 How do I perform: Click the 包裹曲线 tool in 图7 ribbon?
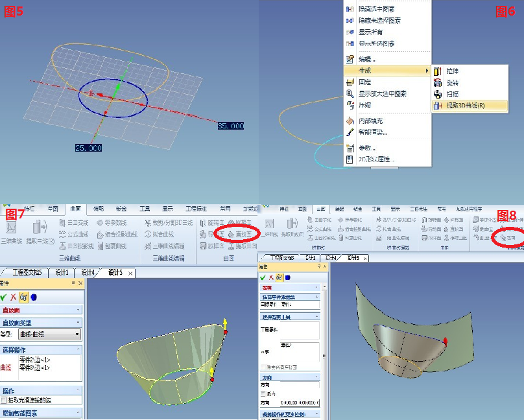coord(112,246)
